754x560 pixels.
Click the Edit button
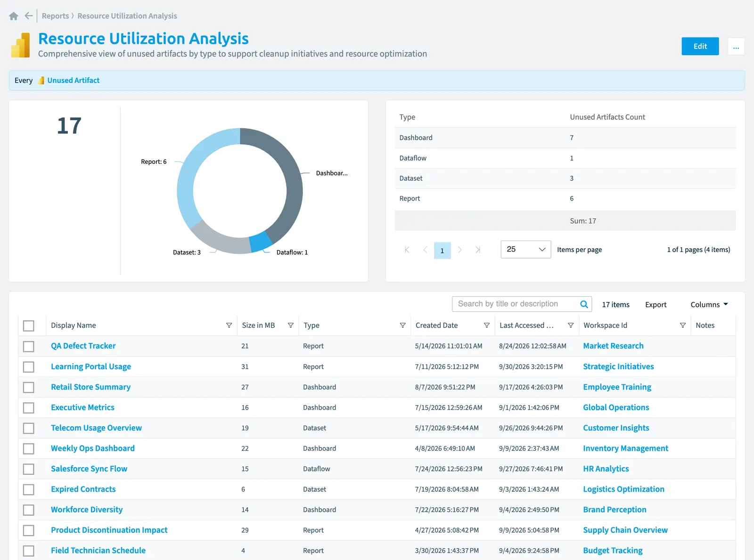click(700, 46)
